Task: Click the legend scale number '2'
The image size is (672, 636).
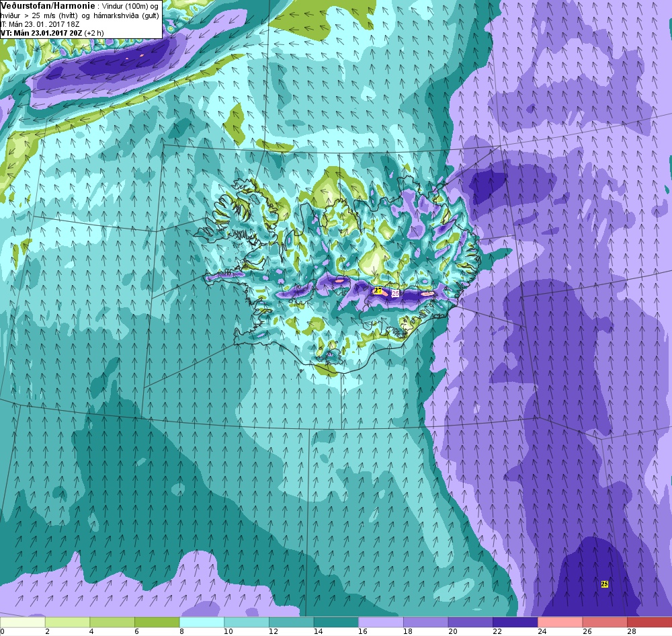Action: coord(47,631)
